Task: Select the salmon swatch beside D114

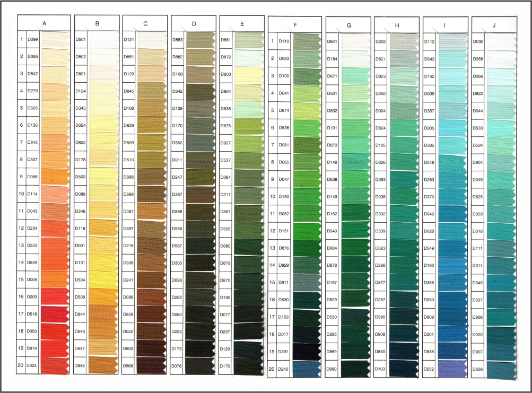Action: pos(55,194)
